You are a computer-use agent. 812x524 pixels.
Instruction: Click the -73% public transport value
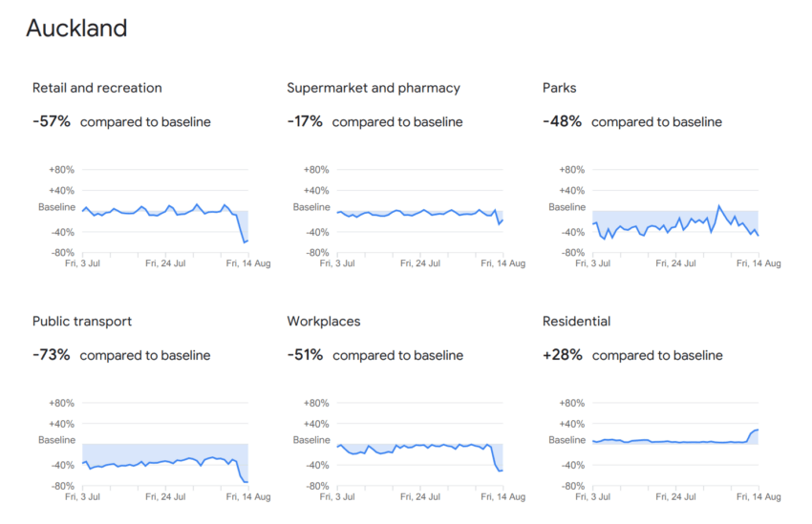52,355
